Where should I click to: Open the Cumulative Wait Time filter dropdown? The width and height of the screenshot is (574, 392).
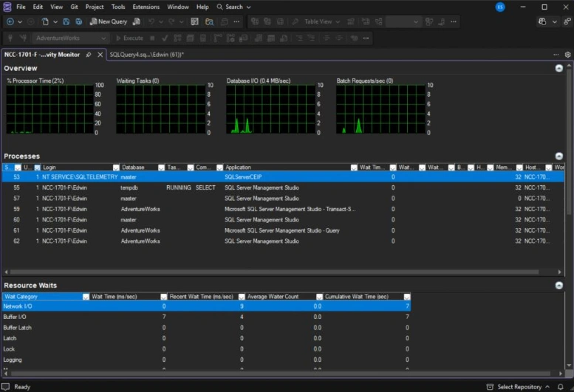pyautogui.click(x=407, y=297)
